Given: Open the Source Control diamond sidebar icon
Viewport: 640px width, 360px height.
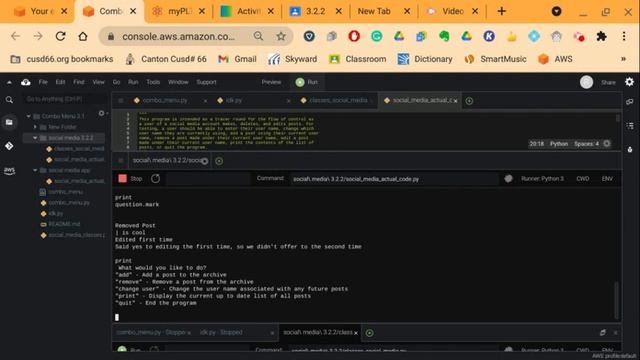Looking at the screenshot, I should [x=9, y=146].
